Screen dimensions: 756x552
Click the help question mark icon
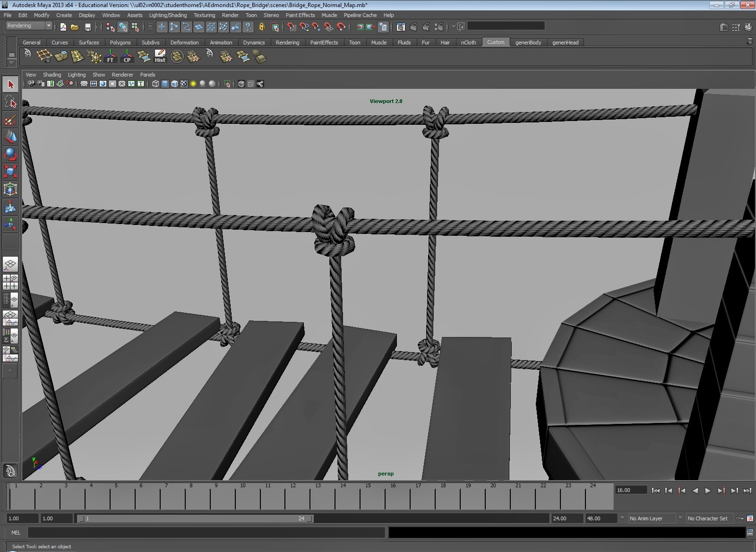point(248,26)
